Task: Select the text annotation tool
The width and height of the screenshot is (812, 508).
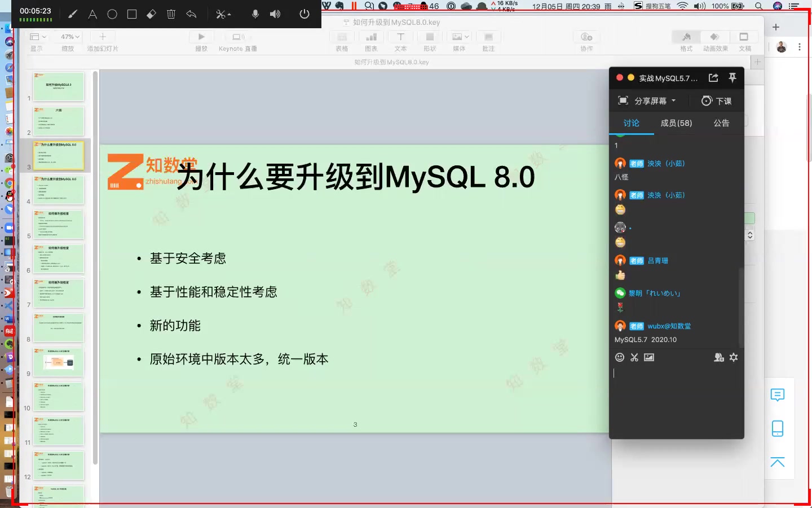Action: click(92, 14)
